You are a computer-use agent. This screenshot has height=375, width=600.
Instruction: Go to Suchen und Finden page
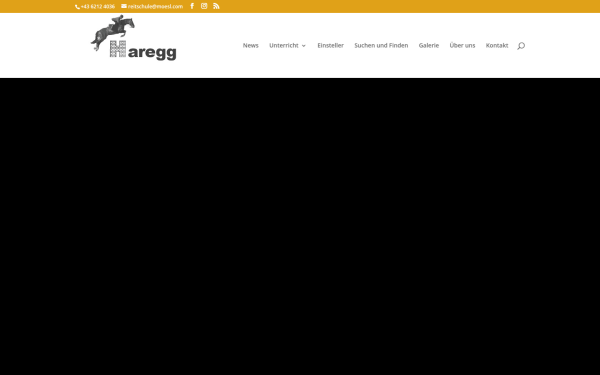(x=381, y=45)
